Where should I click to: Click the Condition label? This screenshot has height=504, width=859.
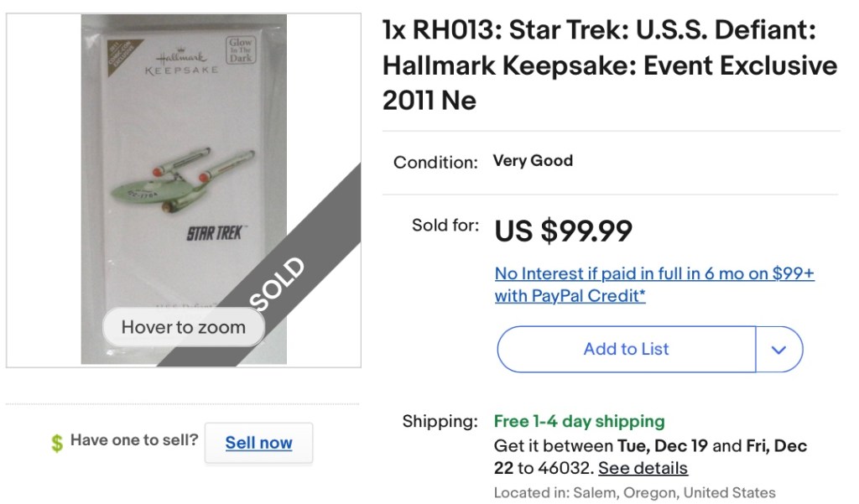tap(435, 162)
